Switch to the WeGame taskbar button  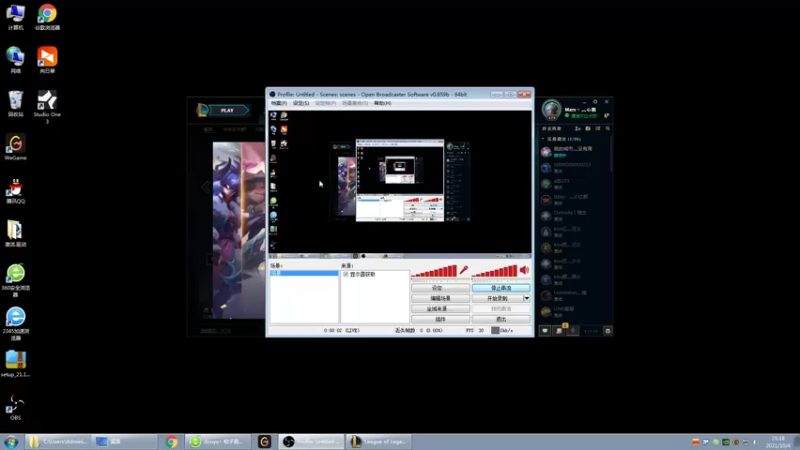(x=264, y=441)
